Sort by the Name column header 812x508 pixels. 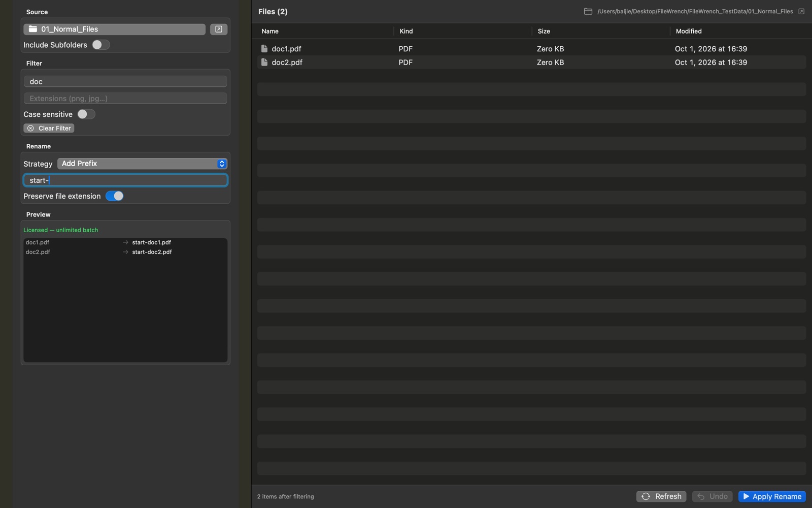click(270, 31)
